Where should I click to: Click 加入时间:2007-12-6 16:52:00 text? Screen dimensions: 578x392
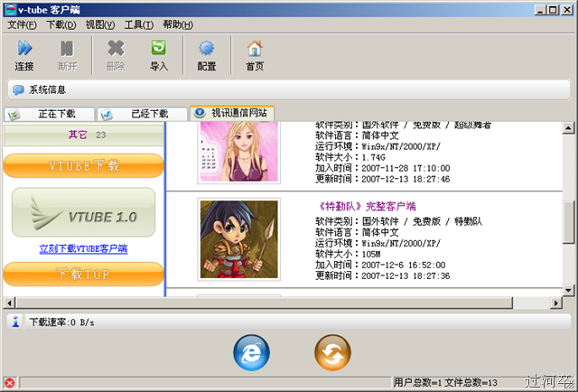coord(380,266)
